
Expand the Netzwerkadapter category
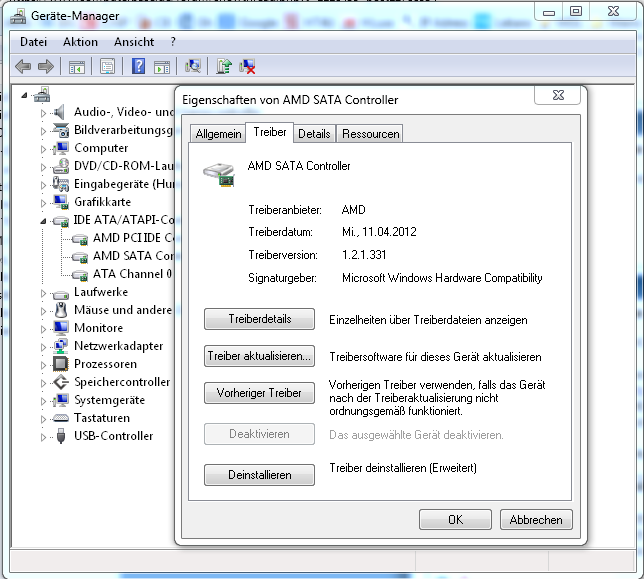43,347
